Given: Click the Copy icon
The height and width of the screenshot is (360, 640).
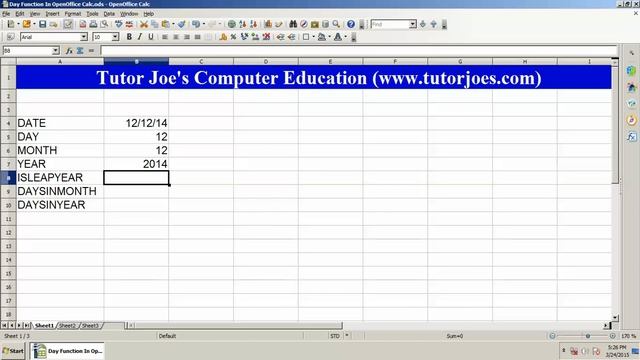Looking at the screenshot, I should 154,24.
